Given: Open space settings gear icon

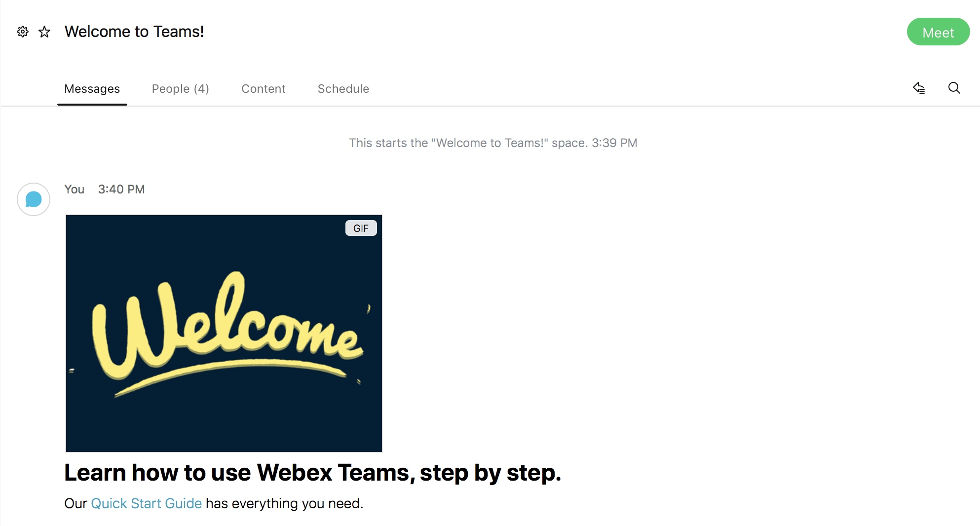Looking at the screenshot, I should pos(23,32).
